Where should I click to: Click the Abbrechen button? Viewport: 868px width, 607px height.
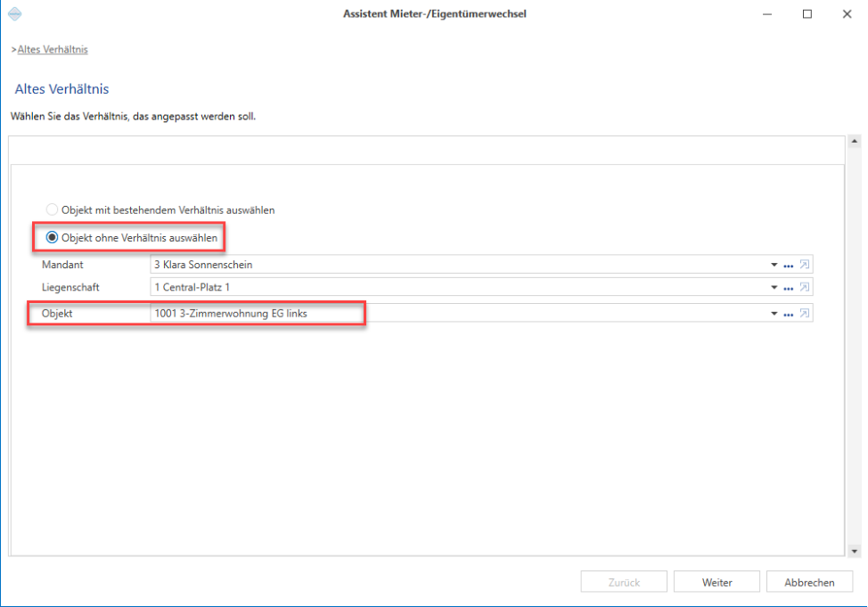(x=809, y=582)
